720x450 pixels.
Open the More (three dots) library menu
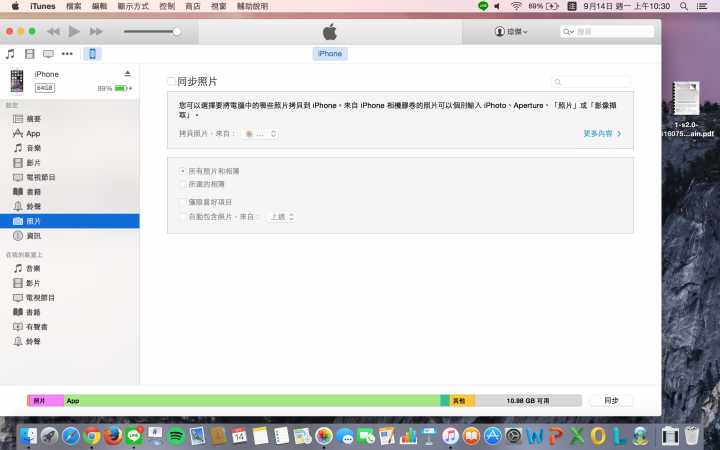pos(67,54)
